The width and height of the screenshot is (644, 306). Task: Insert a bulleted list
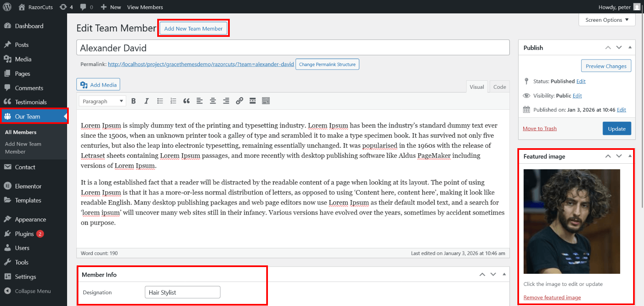coord(160,101)
